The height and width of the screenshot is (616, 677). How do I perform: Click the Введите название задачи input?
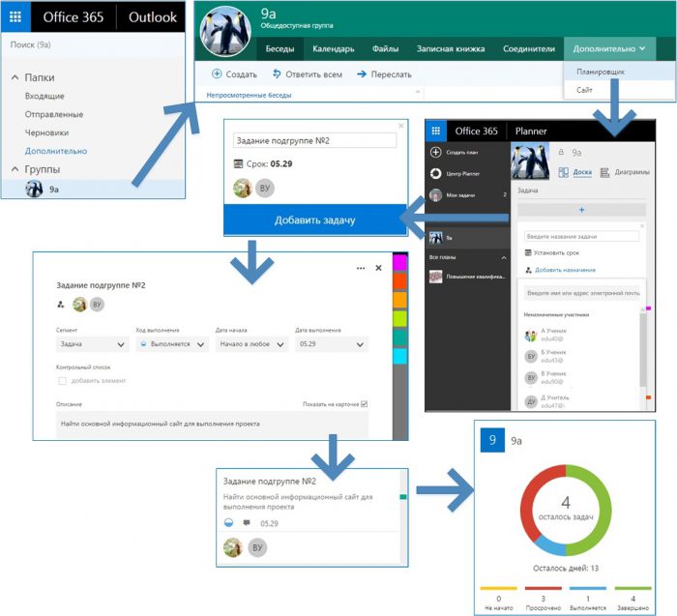(581, 236)
